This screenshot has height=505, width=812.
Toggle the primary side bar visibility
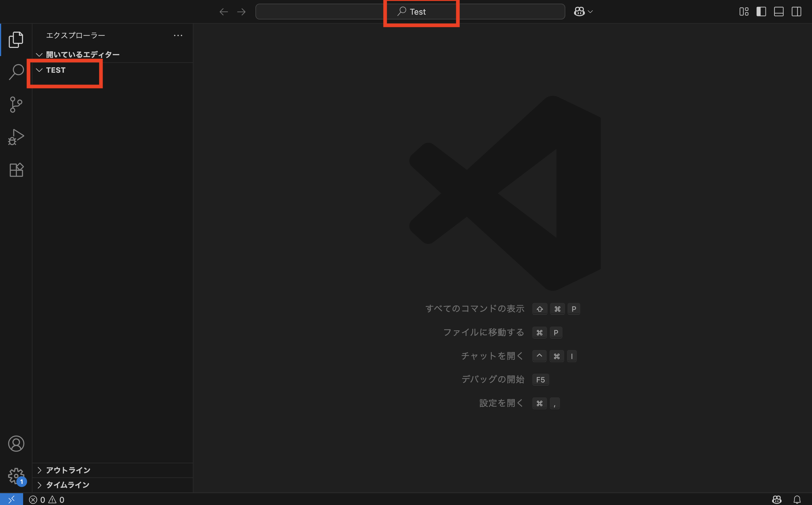761,12
